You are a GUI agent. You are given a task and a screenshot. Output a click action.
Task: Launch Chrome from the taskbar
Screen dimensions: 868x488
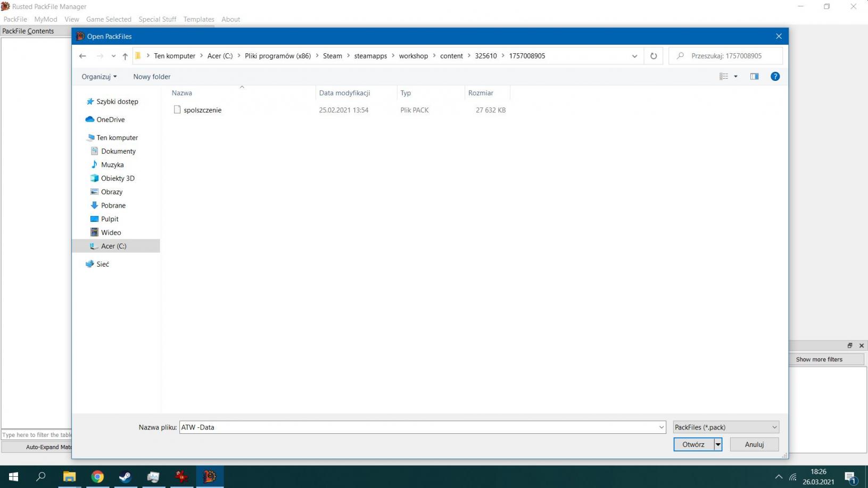(97, 476)
